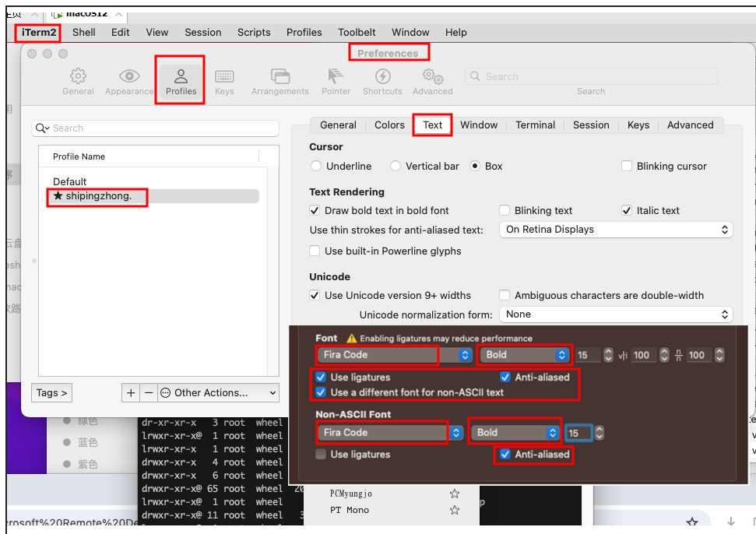Screen dimensions: 756x534
Task: Click the font size 15 field
Action: [588, 355]
